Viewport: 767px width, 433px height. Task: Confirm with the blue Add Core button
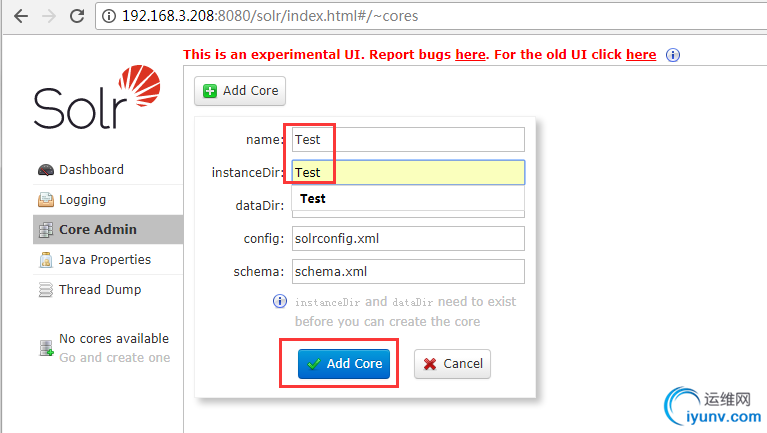click(344, 364)
